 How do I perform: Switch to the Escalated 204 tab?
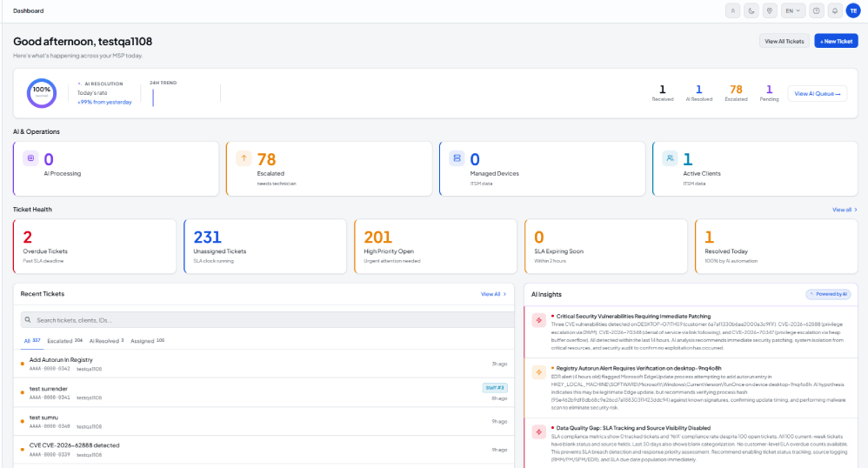point(64,341)
